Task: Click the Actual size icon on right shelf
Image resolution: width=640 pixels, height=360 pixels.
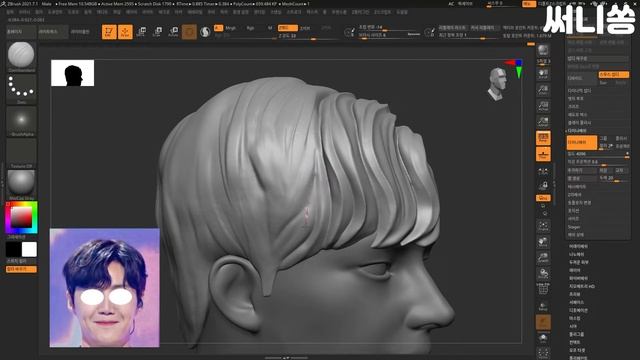Action: pos(543,106)
